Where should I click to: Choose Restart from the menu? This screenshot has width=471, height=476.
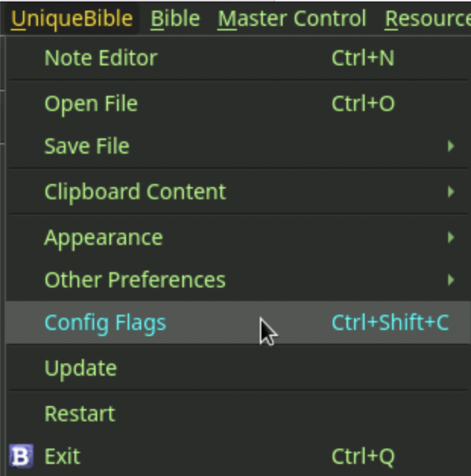pos(238,414)
